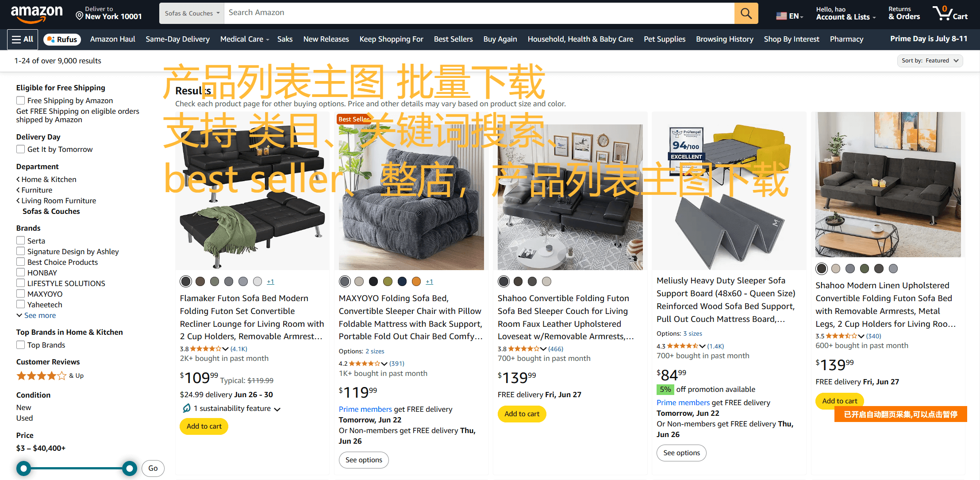Click into the Search Amazon field
The height and width of the screenshot is (480, 980).
[x=479, y=13]
